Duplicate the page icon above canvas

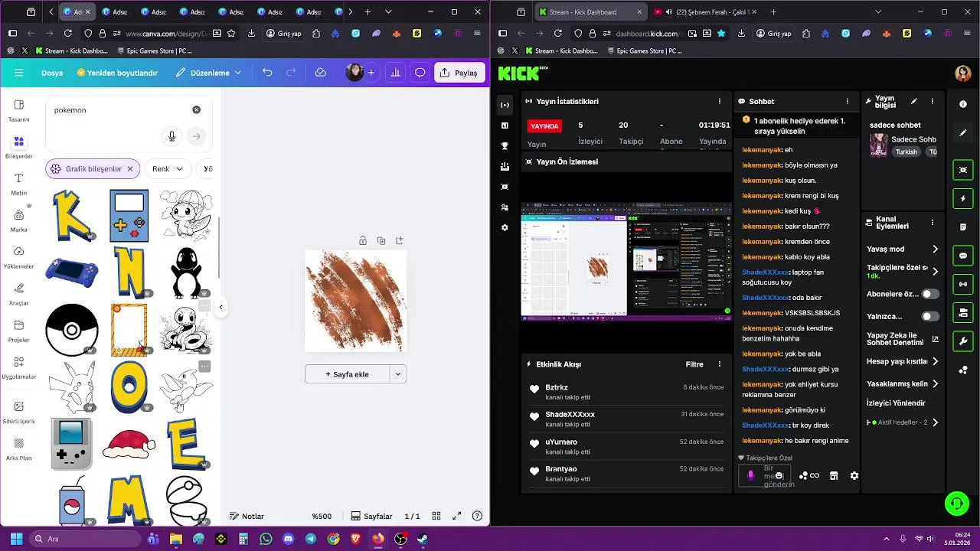coord(381,240)
